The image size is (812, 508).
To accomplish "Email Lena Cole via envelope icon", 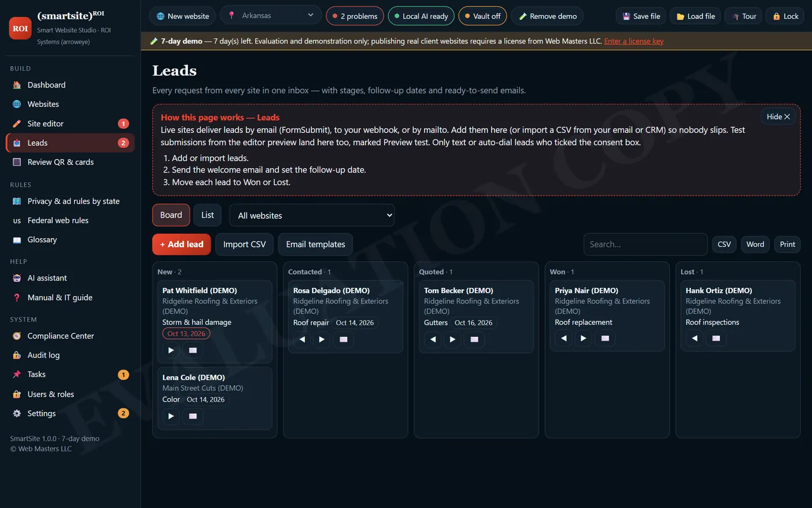I will 193,416.
